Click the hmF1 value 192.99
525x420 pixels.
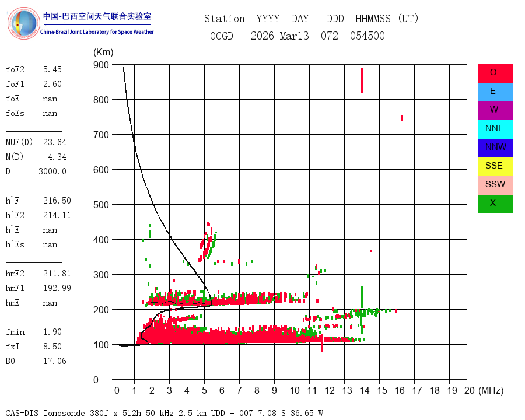click(57, 288)
